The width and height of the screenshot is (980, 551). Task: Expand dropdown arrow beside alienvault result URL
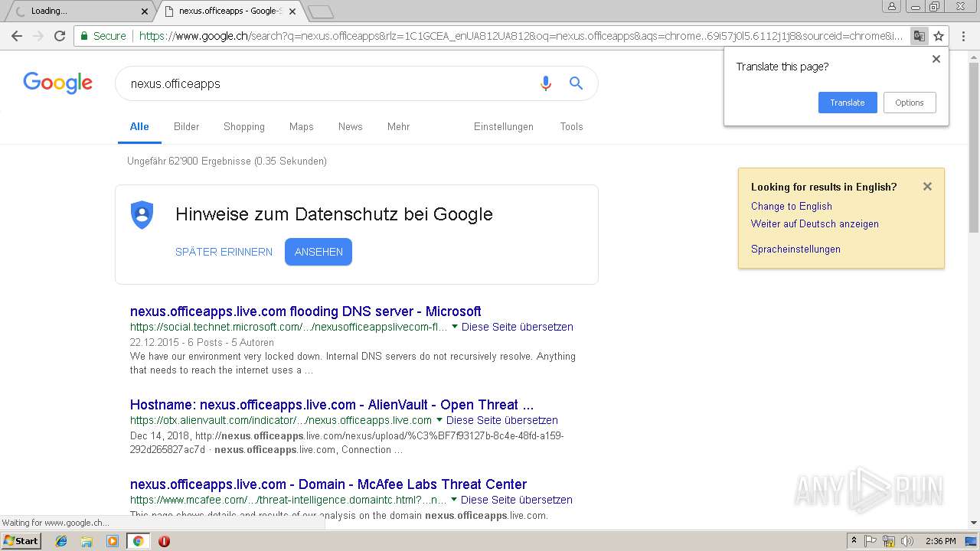click(439, 420)
